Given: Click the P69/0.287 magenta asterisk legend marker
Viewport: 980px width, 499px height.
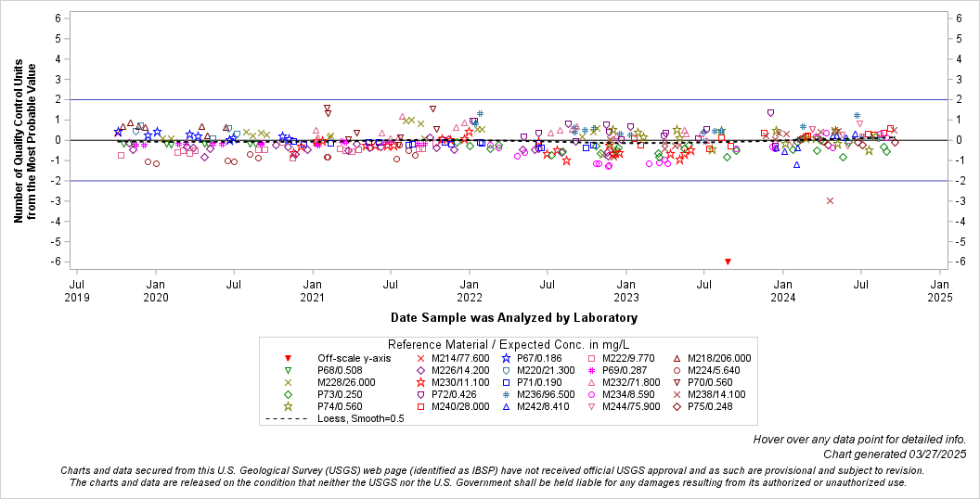Looking at the screenshot, I should (x=591, y=370).
